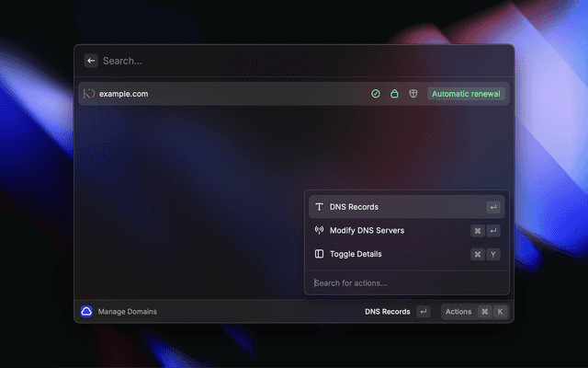Viewport: 588px width, 368px height.
Task: Click the shield icon on example.com row
Action: (413, 94)
